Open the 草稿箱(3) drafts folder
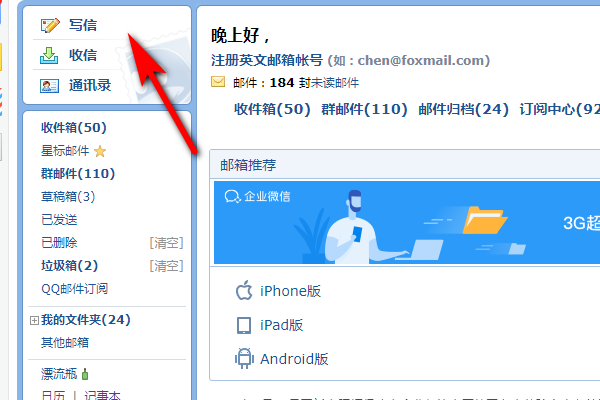Image resolution: width=600 pixels, height=400 pixels. 68,196
